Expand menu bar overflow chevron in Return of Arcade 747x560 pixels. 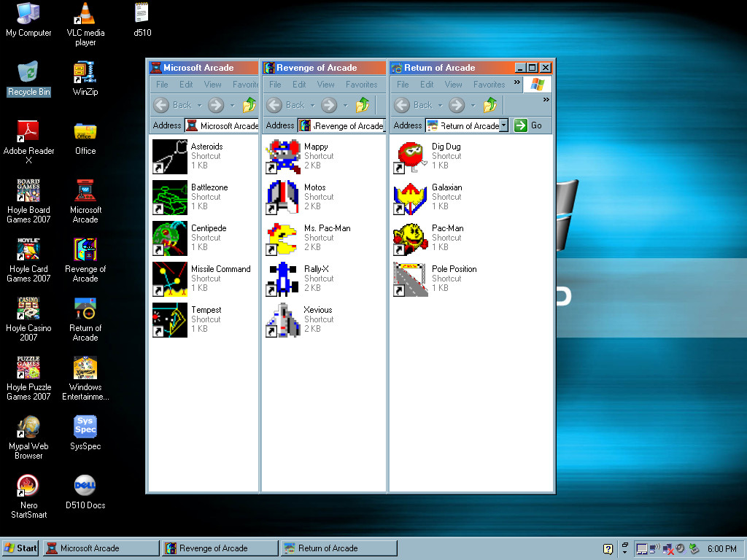pos(517,82)
